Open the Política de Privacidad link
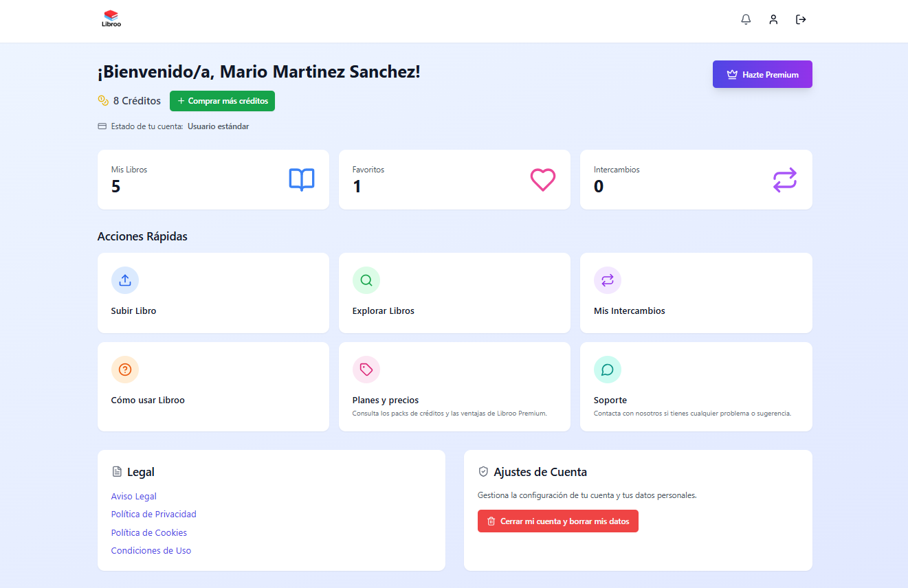The height and width of the screenshot is (588, 908). (x=154, y=514)
